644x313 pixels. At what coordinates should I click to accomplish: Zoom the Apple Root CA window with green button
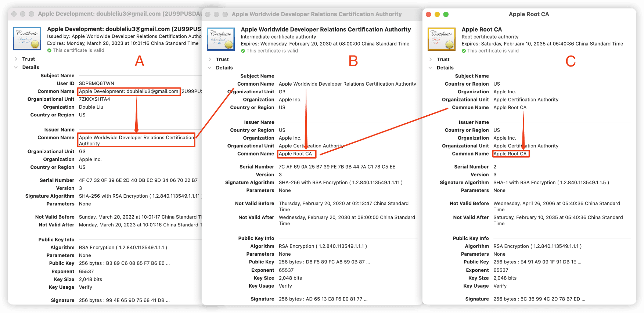coord(446,14)
